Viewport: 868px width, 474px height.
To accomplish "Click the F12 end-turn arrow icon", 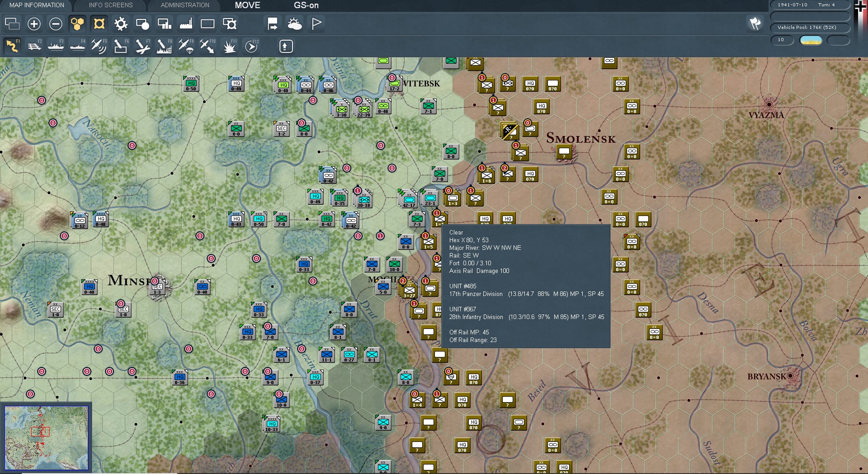I will [251, 47].
